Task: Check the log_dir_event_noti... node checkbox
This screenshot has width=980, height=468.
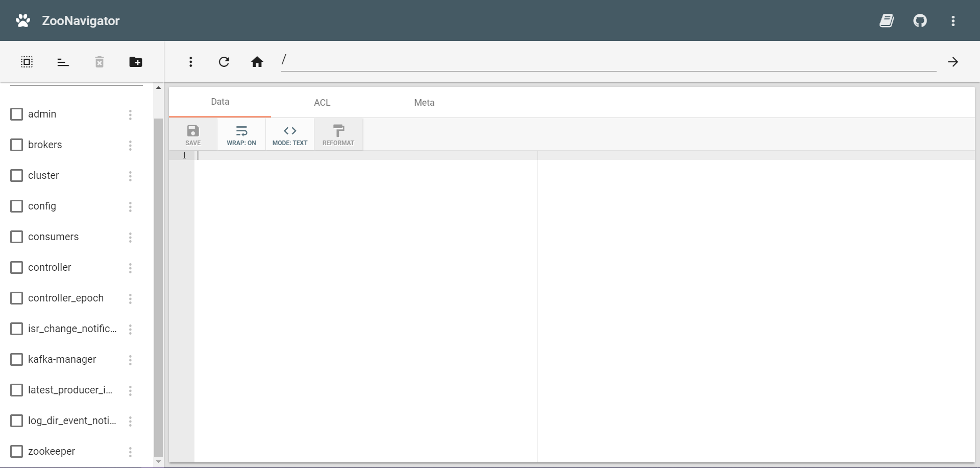Action: tap(16, 420)
